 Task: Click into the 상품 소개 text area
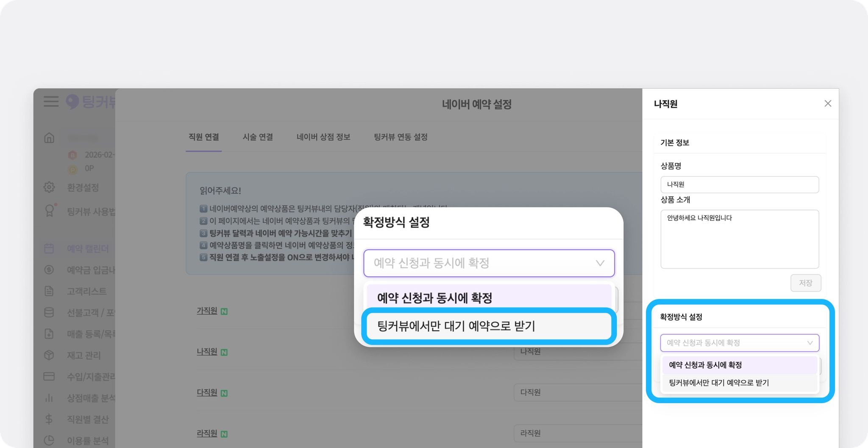click(740, 239)
